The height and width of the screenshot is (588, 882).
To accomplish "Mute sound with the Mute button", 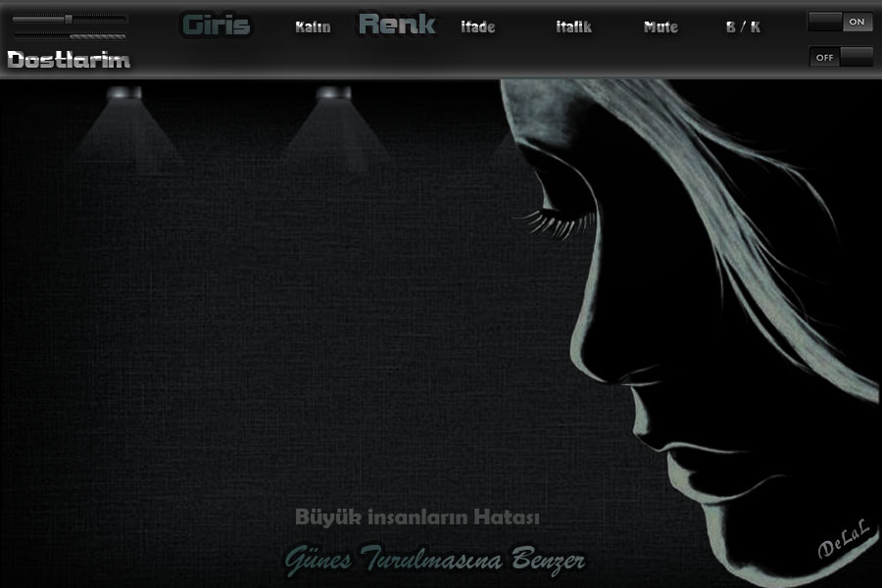I will point(661,27).
